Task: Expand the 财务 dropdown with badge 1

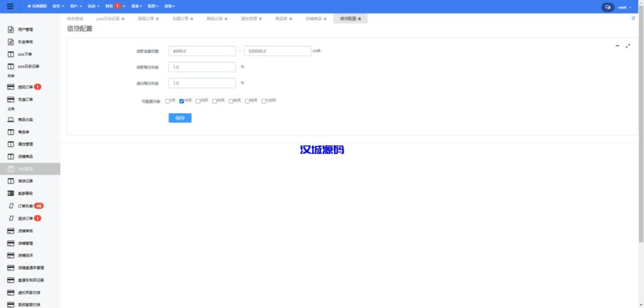Action: coord(115,6)
